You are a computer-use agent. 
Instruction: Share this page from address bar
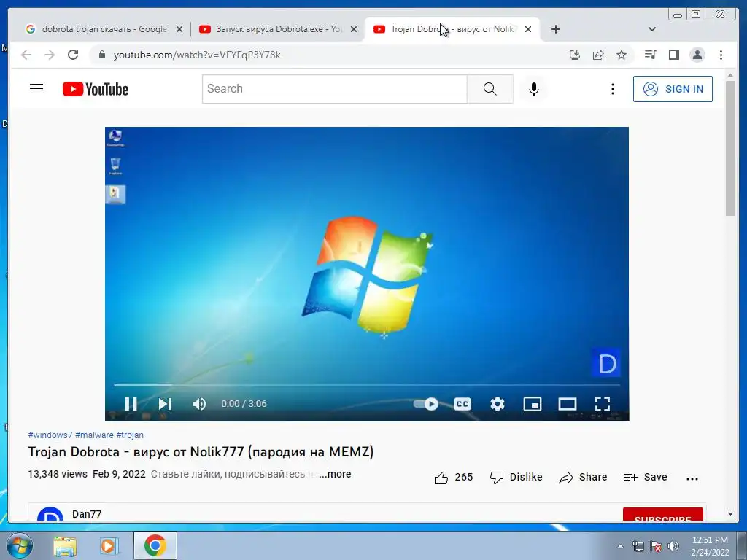pyautogui.click(x=598, y=55)
